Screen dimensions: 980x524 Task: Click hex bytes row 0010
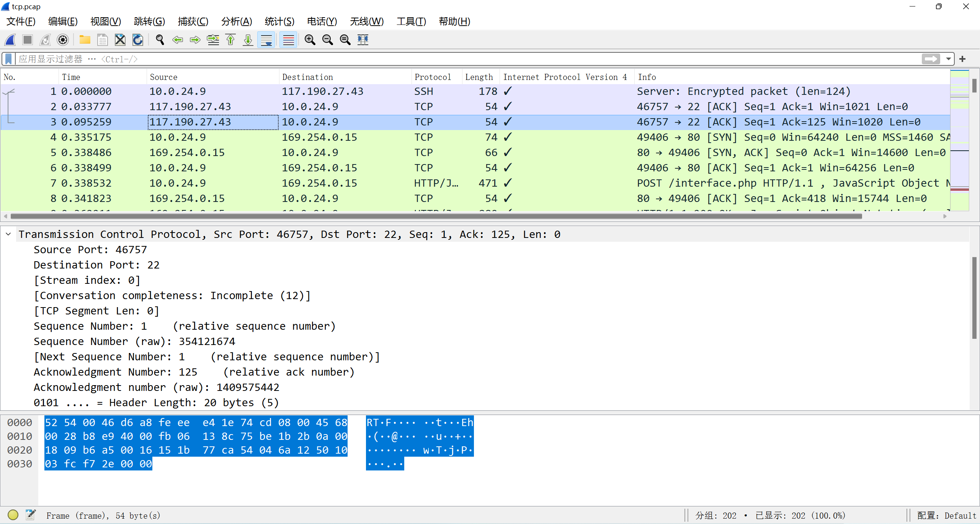(196, 436)
